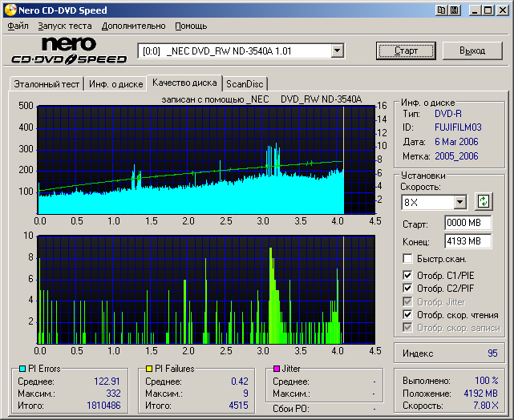The image size is (514, 420).
Task: Minimize the Nero CD-DVD Speed window
Action: [x=476, y=10]
